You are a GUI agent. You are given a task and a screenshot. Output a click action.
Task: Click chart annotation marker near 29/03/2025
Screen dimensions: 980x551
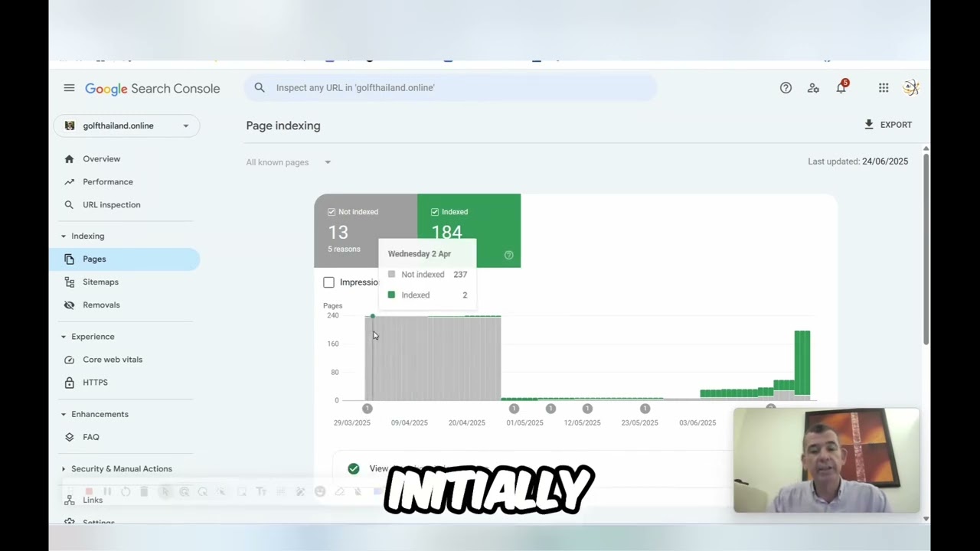click(x=367, y=409)
